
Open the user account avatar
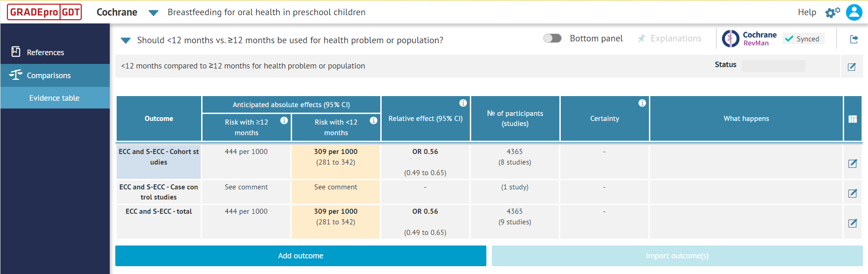(854, 12)
